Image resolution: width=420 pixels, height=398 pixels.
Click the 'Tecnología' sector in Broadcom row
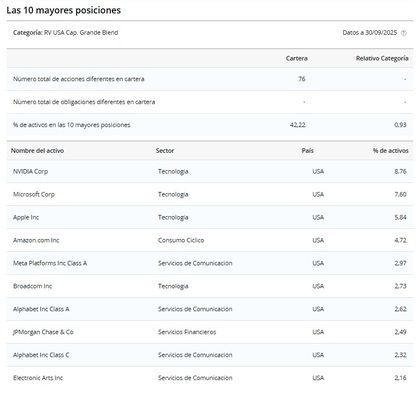point(173,286)
